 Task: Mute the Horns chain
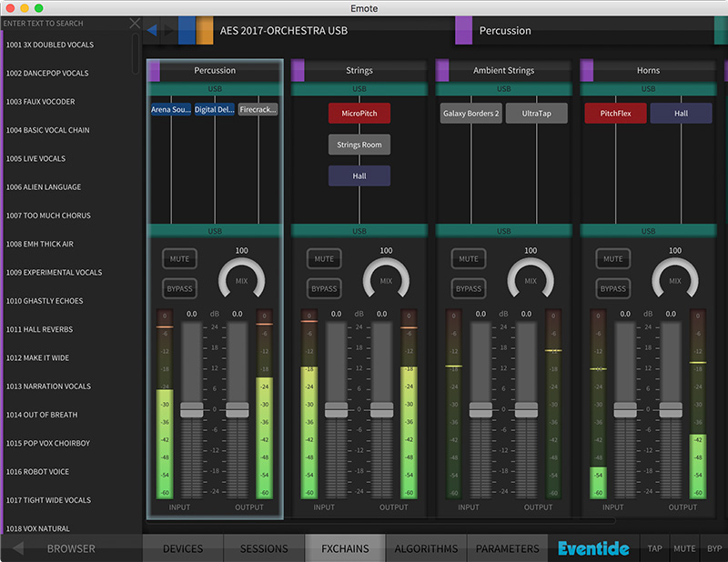(612, 259)
